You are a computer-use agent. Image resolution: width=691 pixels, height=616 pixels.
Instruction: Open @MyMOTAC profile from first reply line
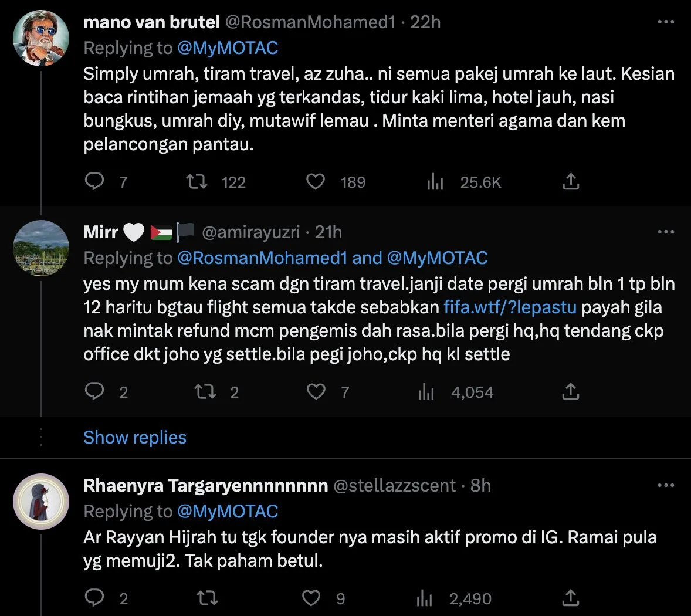[x=228, y=48]
